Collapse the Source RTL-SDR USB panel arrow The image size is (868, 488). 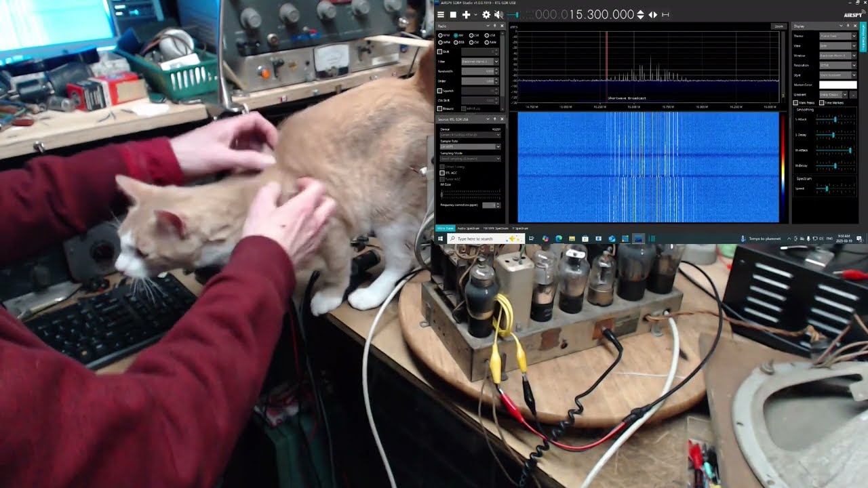click(488, 119)
